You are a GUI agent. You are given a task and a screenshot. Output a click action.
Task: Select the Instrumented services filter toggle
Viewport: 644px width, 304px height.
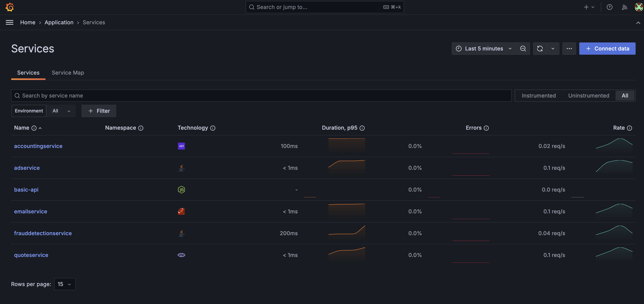point(539,95)
